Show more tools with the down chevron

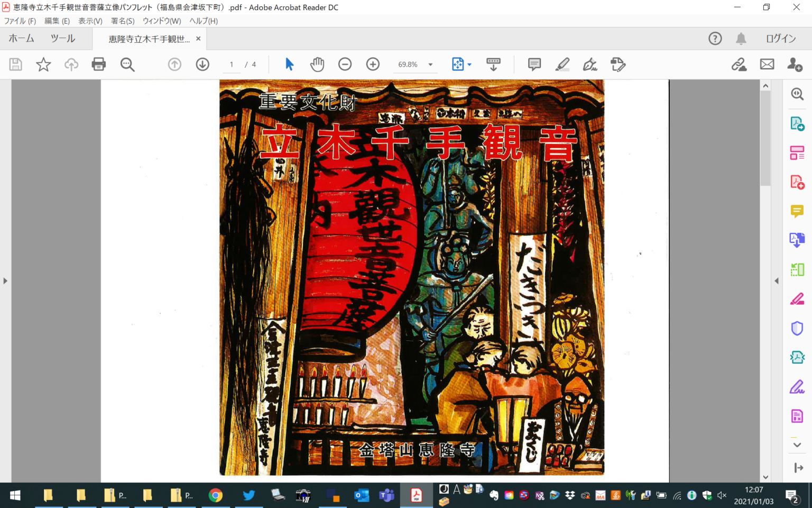tap(797, 445)
